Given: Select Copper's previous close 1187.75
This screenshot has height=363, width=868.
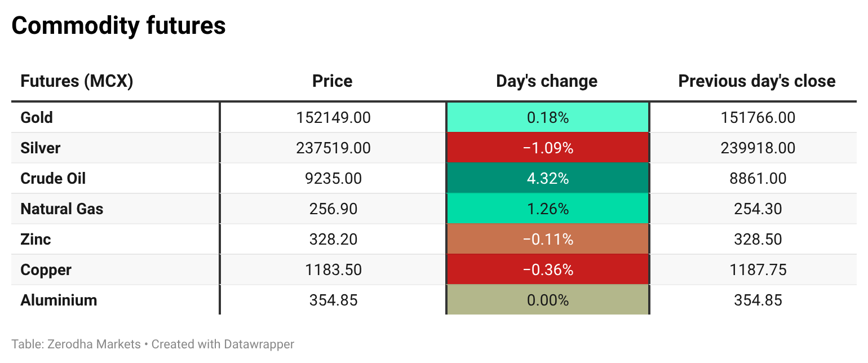Looking at the screenshot, I should tap(758, 270).
